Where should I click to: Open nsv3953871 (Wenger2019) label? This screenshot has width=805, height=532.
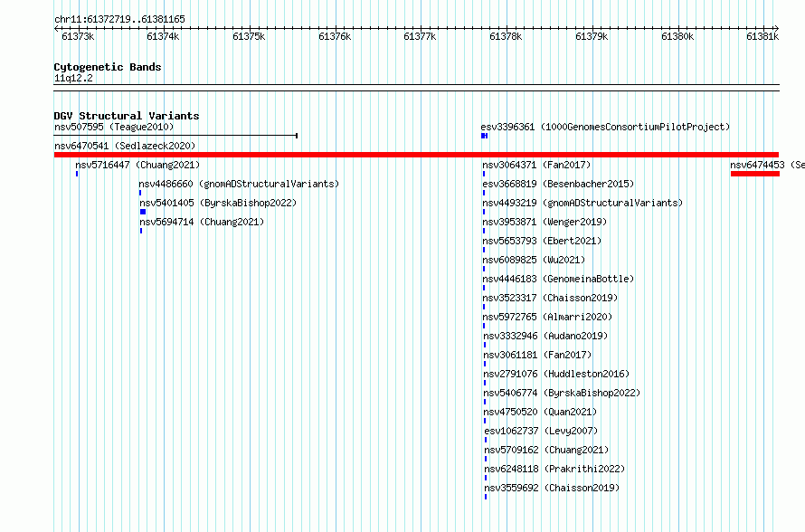coord(545,222)
